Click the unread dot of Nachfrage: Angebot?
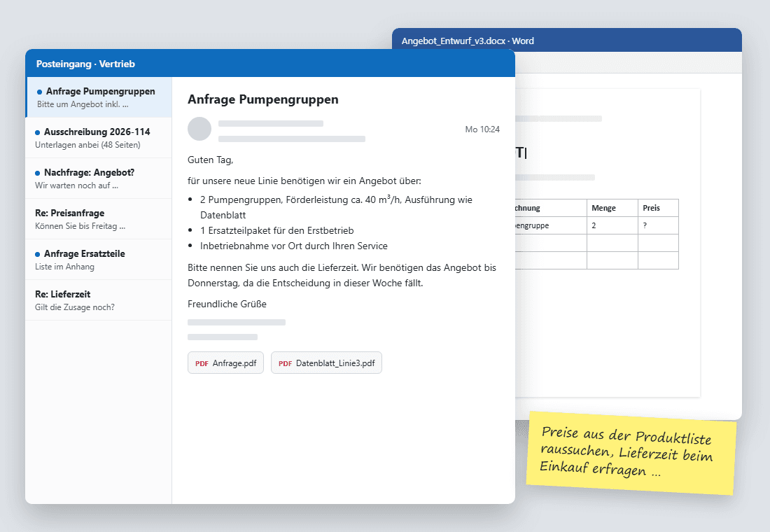Screen dimensions: 770x532 coord(37,173)
